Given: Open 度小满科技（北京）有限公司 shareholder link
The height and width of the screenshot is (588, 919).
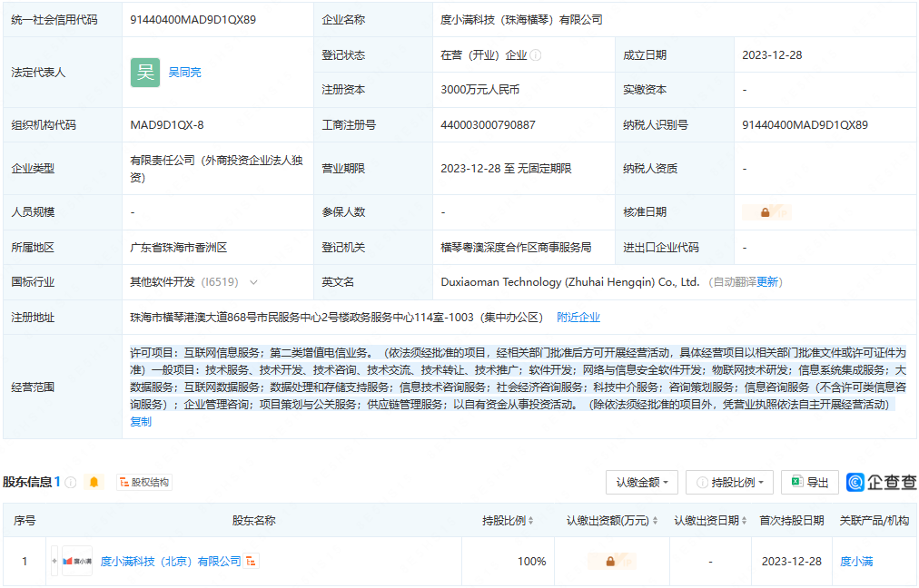Looking at the screenshot, I should (171, 561).
